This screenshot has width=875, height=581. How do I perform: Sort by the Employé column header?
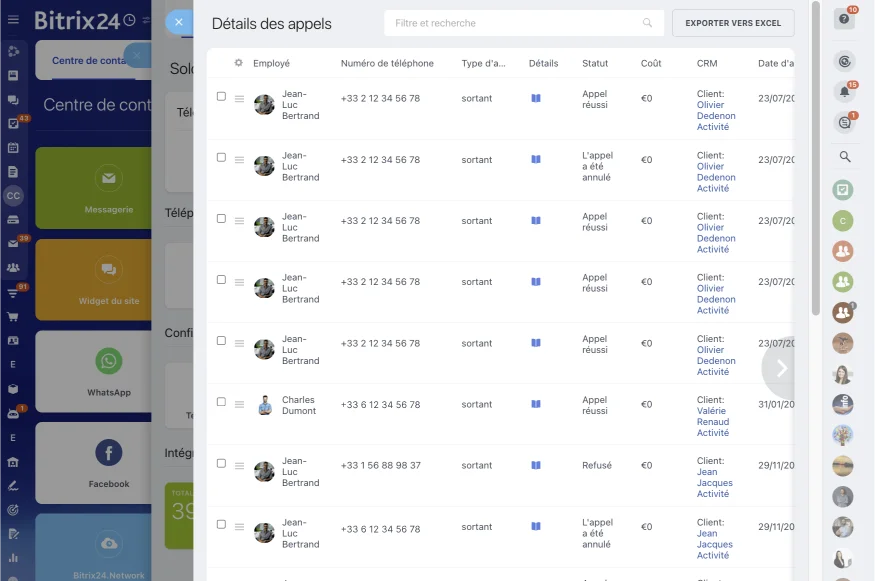271,63
